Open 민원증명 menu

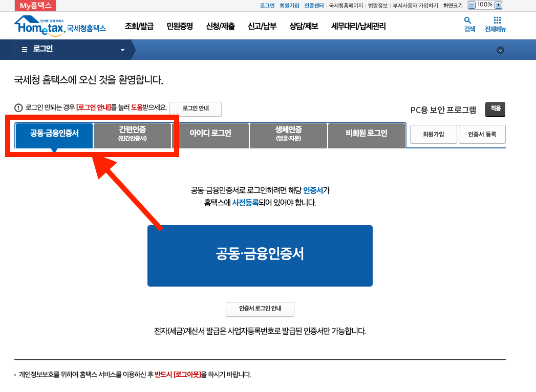click(x=180, y=26)
